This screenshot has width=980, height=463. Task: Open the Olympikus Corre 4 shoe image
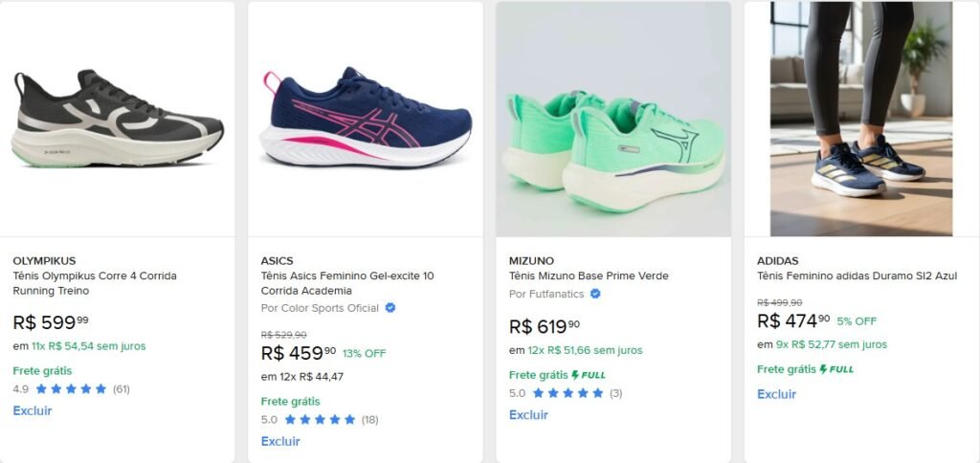117,119
